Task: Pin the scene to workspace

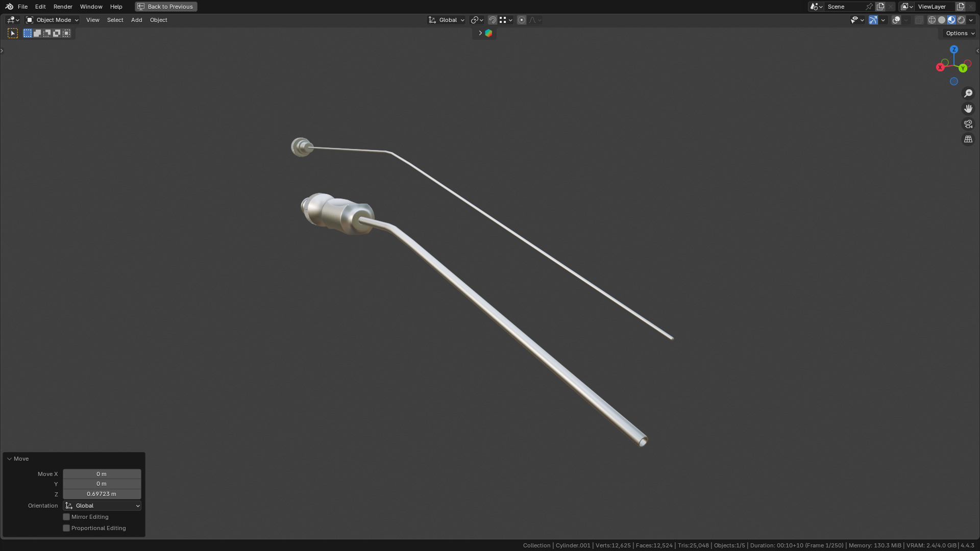Action: click(870, 7)
